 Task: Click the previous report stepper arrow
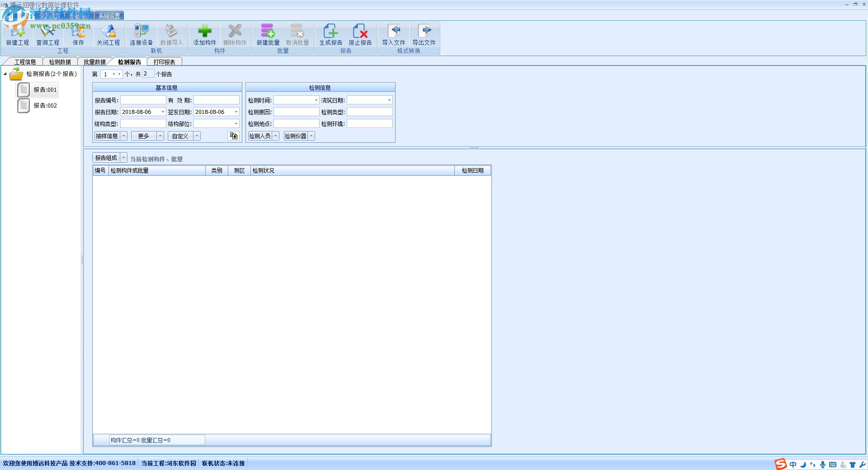coord(114,74)
